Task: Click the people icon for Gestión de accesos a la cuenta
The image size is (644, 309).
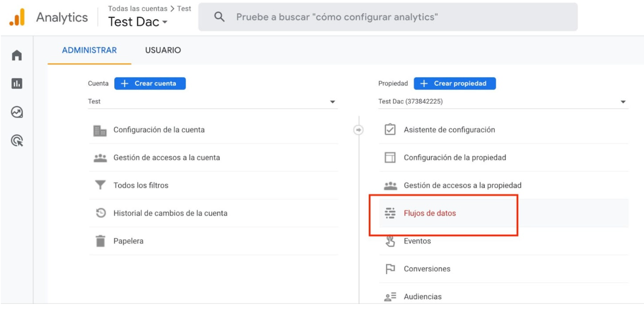Action: [100, 158]
